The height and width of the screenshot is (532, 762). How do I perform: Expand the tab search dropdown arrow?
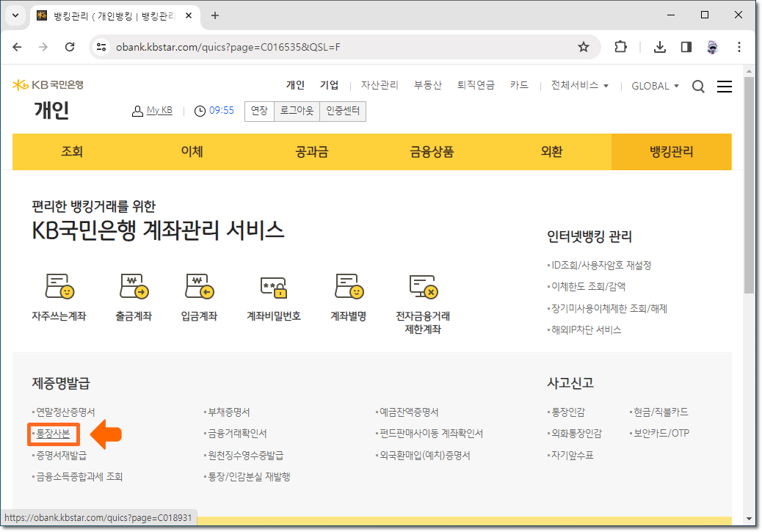[15, 15]
